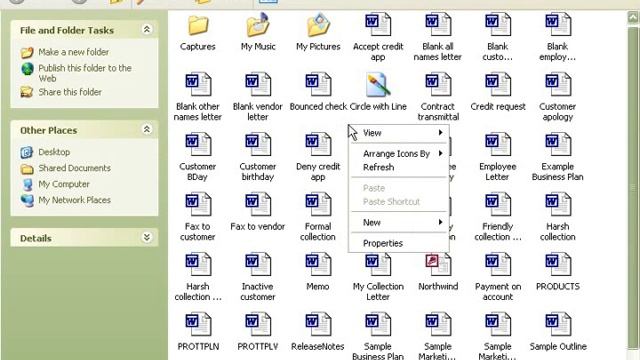Click Make a new folder link

[x=73, y=52]
